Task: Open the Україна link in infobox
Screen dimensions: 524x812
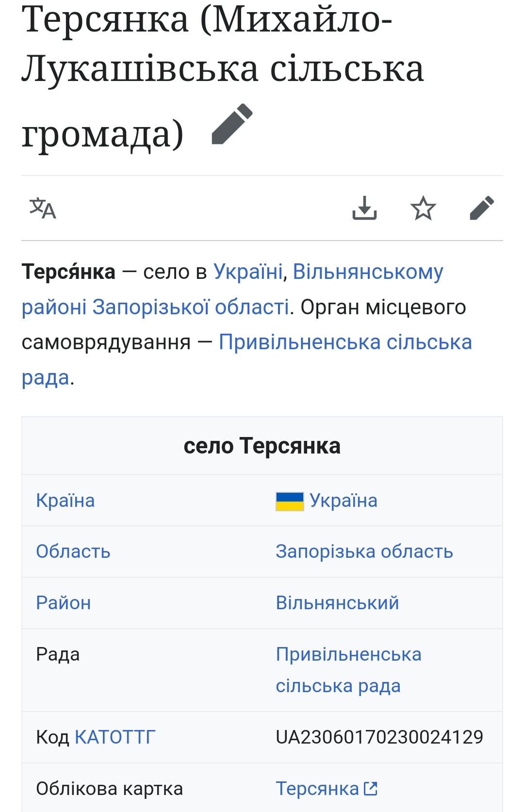Action: (x=344, y=501)
